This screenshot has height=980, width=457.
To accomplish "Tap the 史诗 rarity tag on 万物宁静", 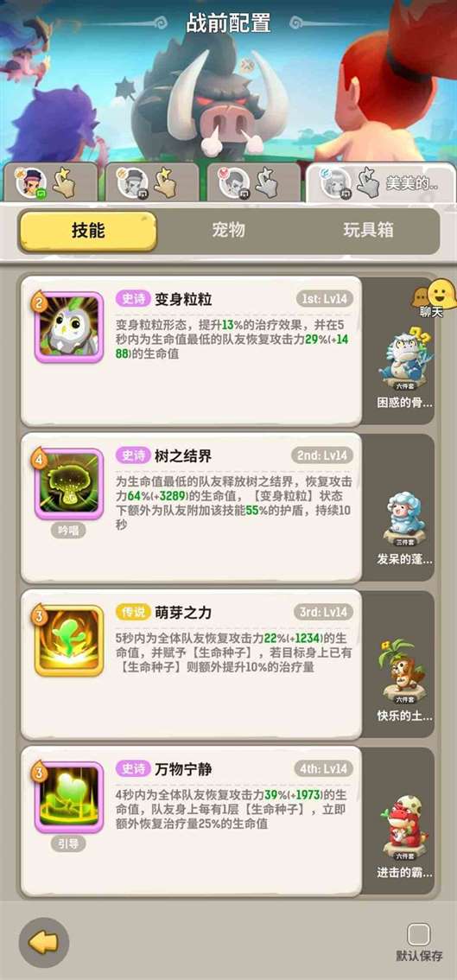I will coord(132,769).
